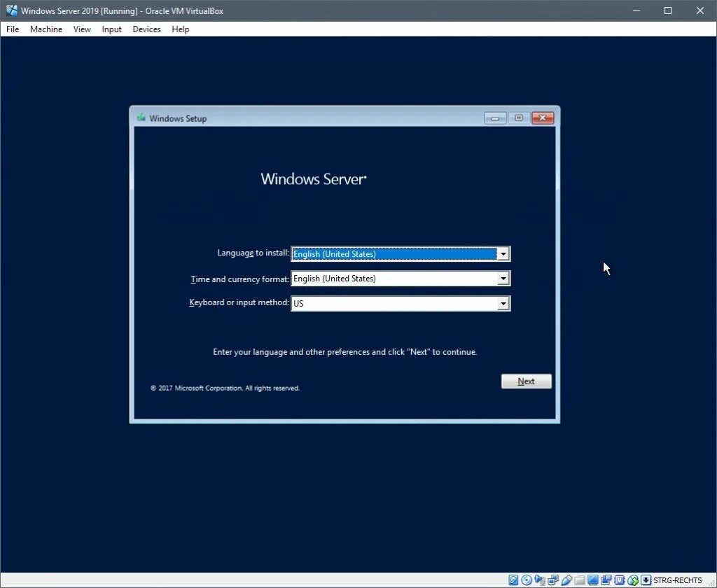Expand the Language to install dropdown arrow
This screenshot has height=588, width=717.
(503, 254)
